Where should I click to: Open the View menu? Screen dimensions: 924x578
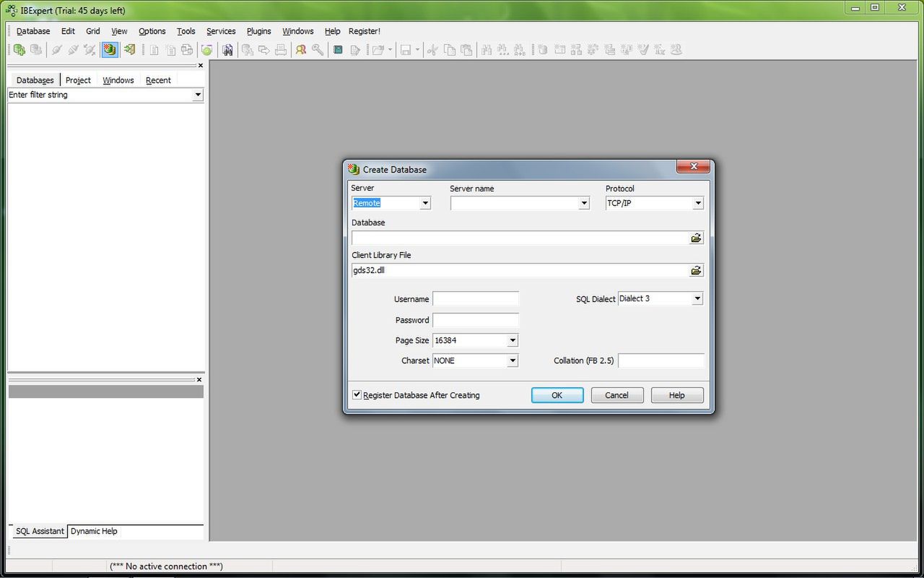coord(119,31)
